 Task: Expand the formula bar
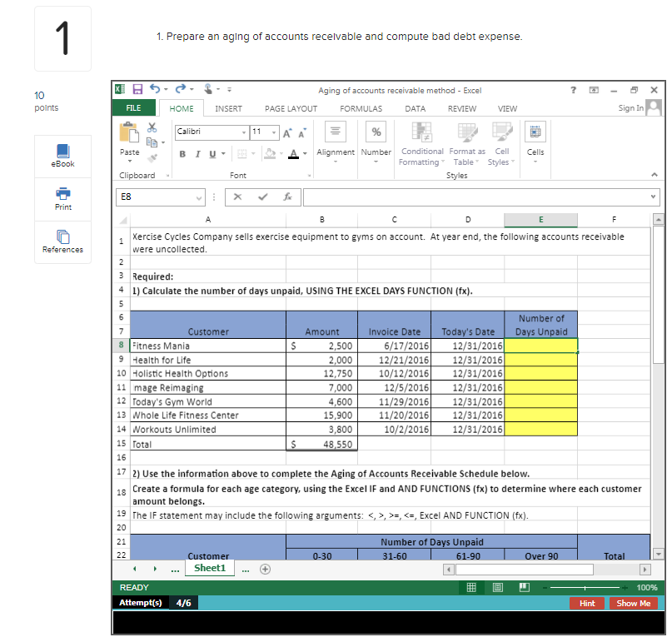(653, 197)
